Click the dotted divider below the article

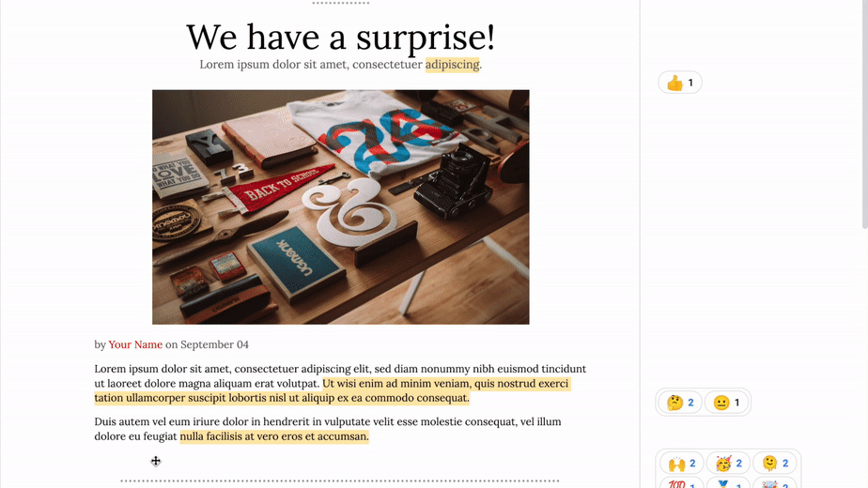(340, 480)
